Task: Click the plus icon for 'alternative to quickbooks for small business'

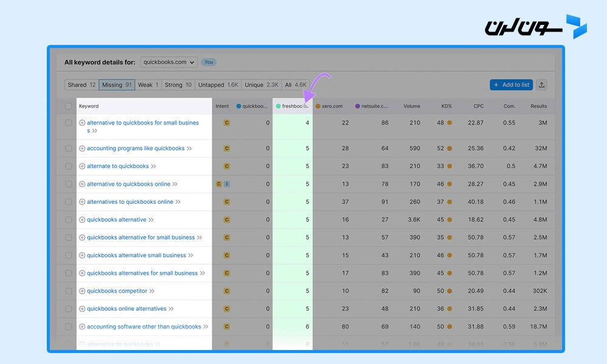Action: [82, 123]
